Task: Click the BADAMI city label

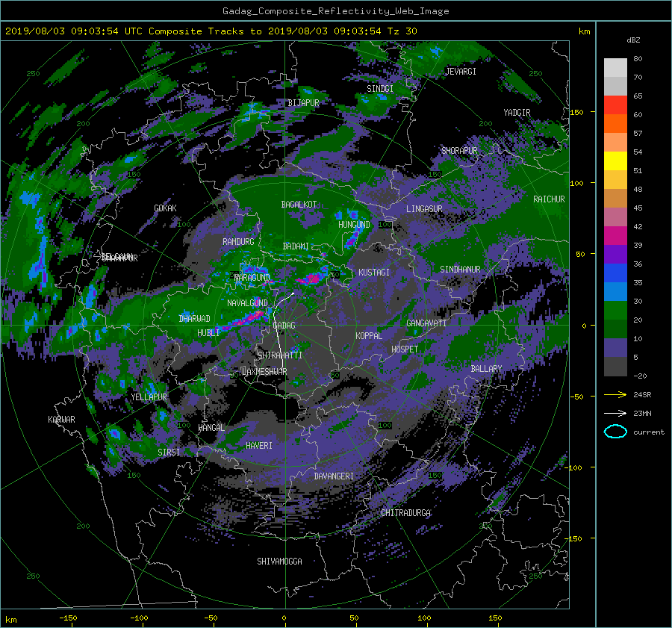Action: tap(296, 246)
